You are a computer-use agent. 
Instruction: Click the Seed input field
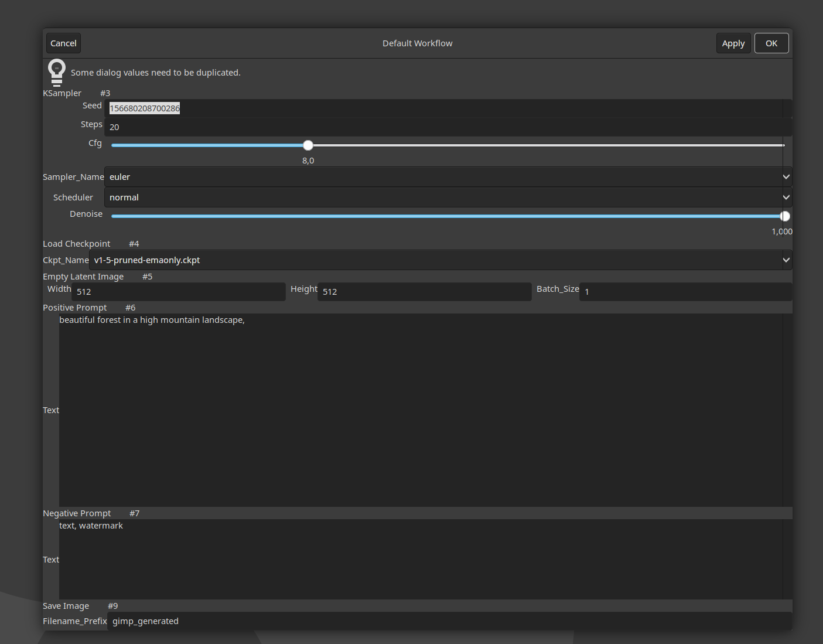pos(445,108)
